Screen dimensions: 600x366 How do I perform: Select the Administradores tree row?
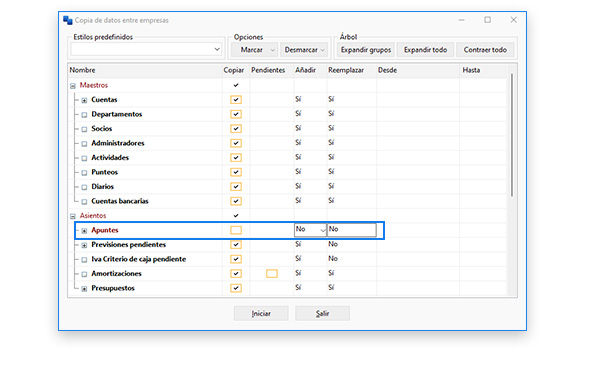pyautogui.click(x=118, y=143)
